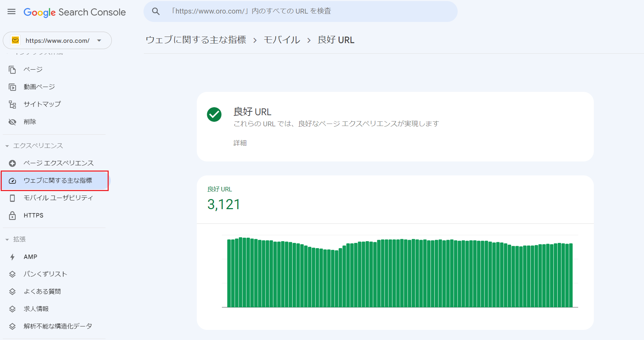This screenshot has width=644, height=340.
Task: Click the green 良好 URL checkmark badge
Action: point(214,114)
